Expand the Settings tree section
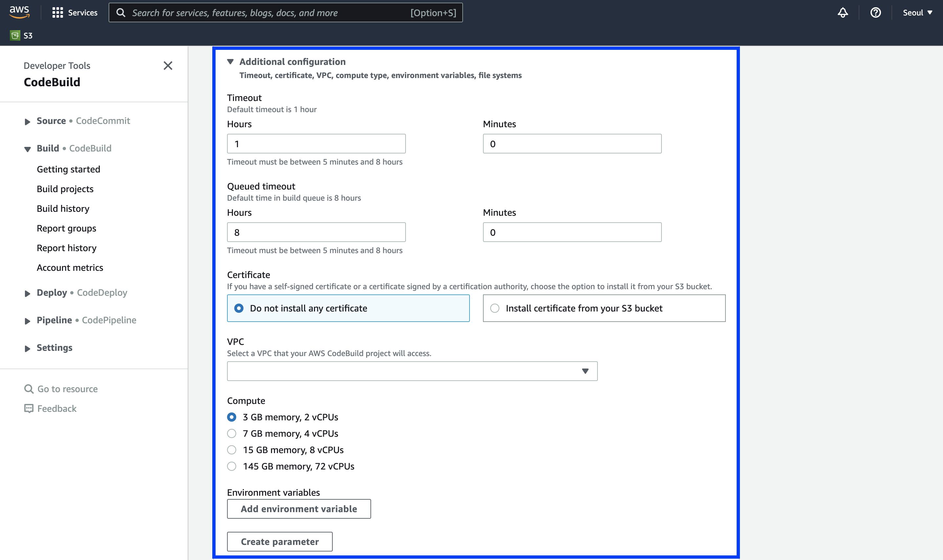The image size is (943, 560). [x=27, y=348]
